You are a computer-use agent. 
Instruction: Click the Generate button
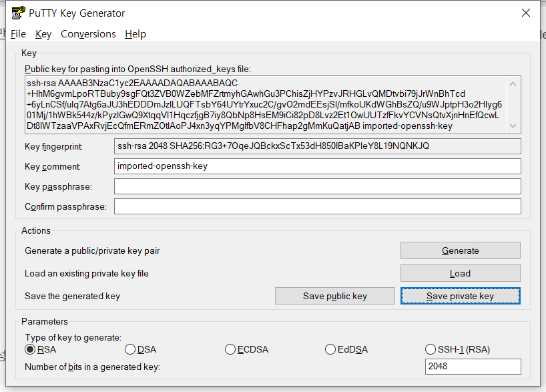[461, 250]
